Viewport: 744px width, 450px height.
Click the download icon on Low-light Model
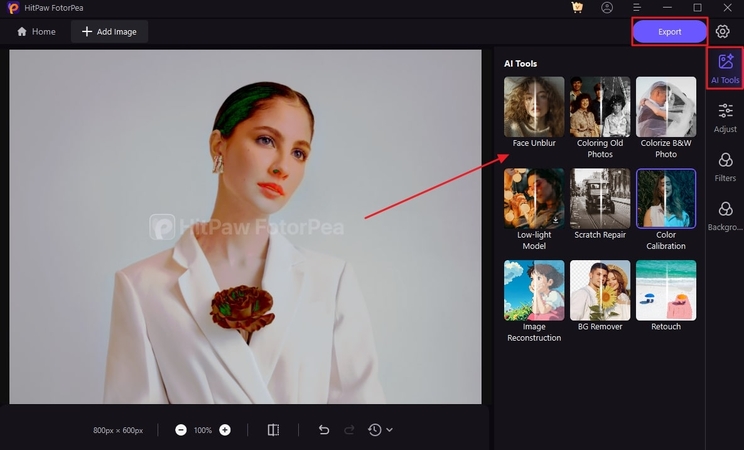(x=555, y=220)
